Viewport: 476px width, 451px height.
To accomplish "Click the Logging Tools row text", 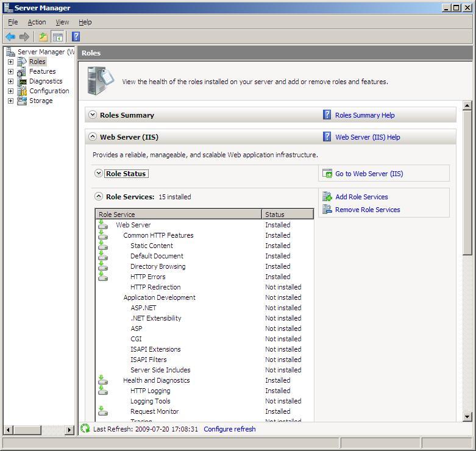I will (151, 401).
